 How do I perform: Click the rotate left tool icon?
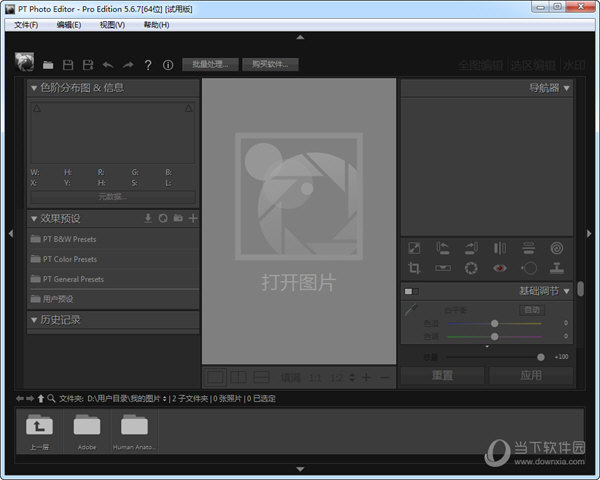(443, 248)
